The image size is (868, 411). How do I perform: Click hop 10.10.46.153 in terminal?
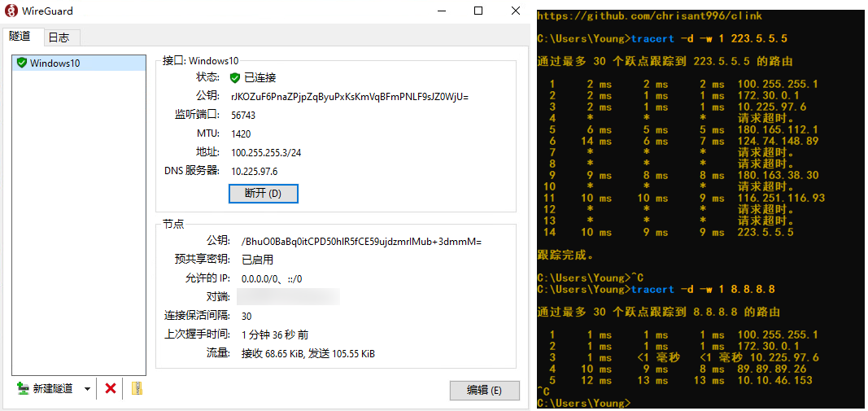775,380
